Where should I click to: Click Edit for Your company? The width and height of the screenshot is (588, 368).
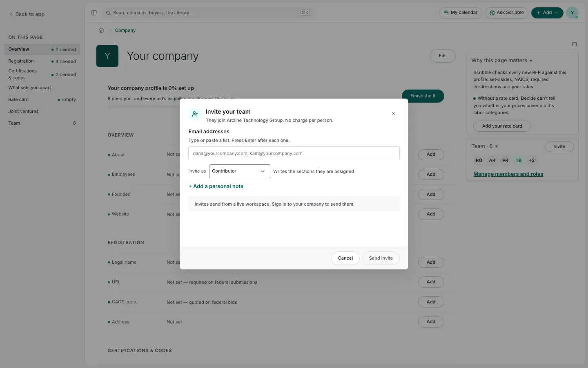443,56
